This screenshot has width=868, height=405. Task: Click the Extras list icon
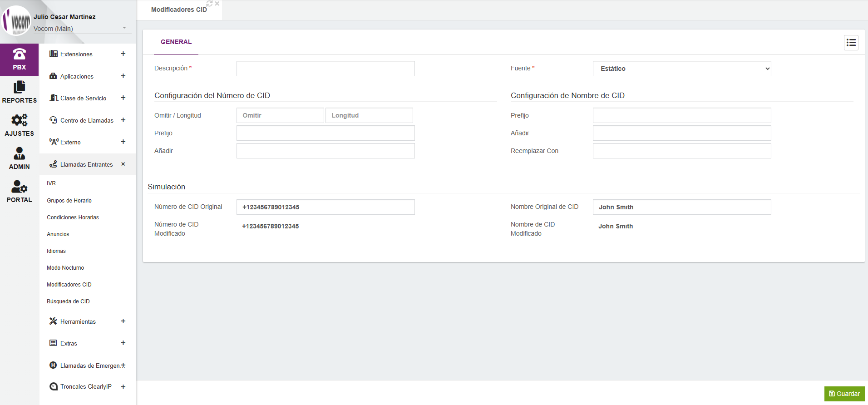coord(53,343)
